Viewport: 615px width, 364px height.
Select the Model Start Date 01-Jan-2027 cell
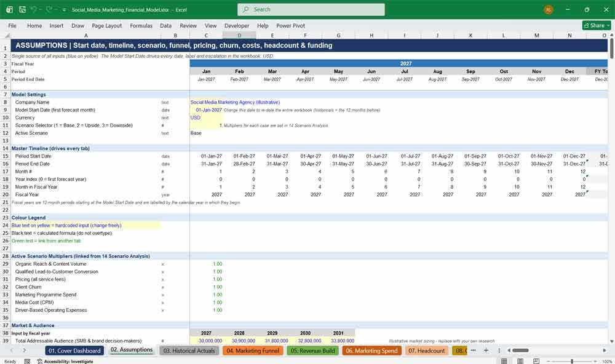tap(206, 110)
